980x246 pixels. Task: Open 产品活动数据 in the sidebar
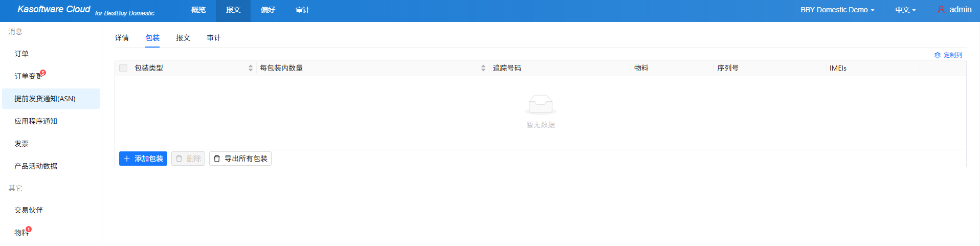(51, 166)
